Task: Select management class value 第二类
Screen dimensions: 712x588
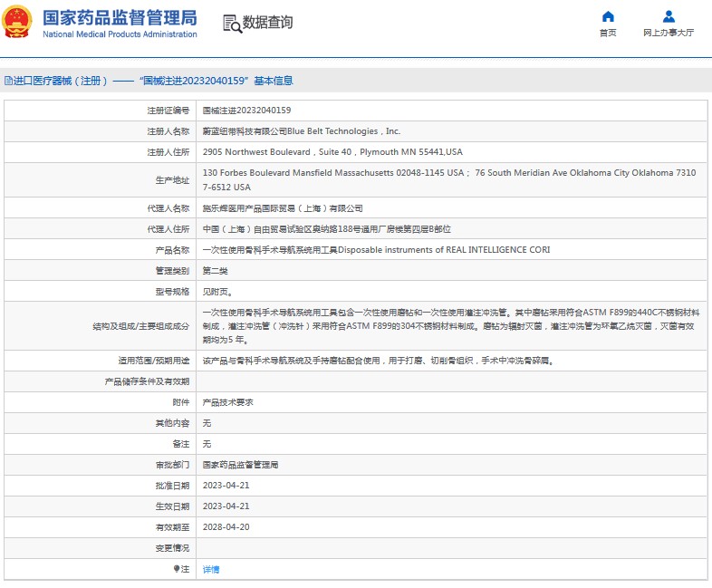Action: coord(216,271)
